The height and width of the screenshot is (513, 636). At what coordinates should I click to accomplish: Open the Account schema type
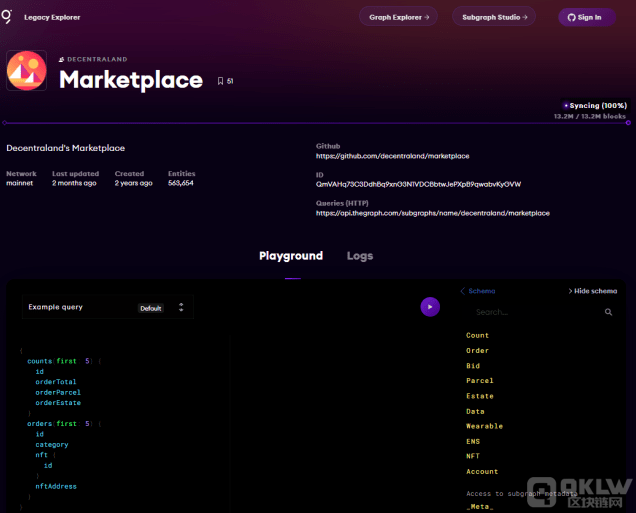pos(482,472)
